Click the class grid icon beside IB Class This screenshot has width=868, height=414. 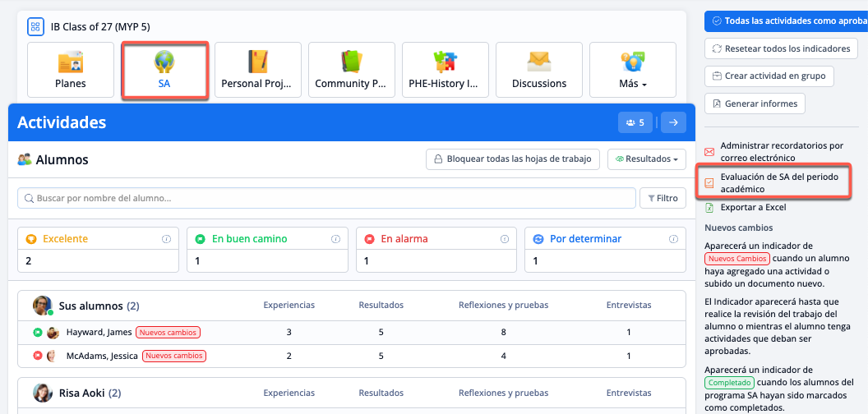tap(35, 27)
